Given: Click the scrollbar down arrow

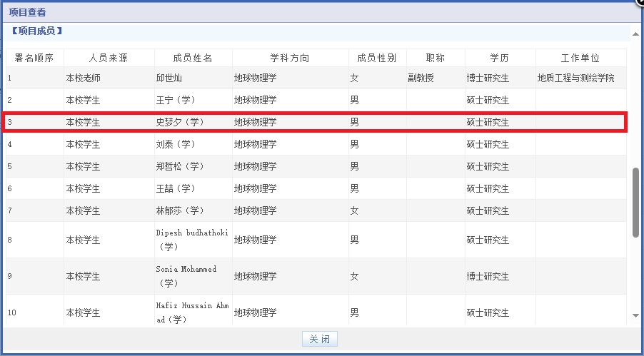Looking at the screenshot, I should point(635,315).
